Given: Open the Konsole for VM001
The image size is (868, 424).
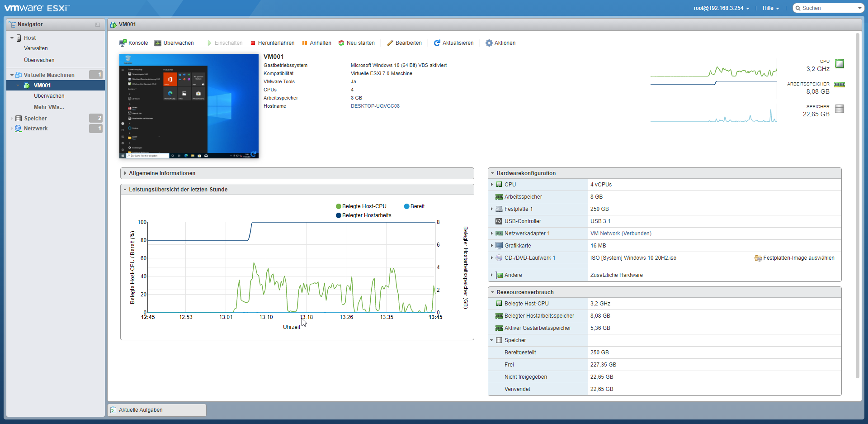Looking at the screenshot, I should click(x=134, y=43).
